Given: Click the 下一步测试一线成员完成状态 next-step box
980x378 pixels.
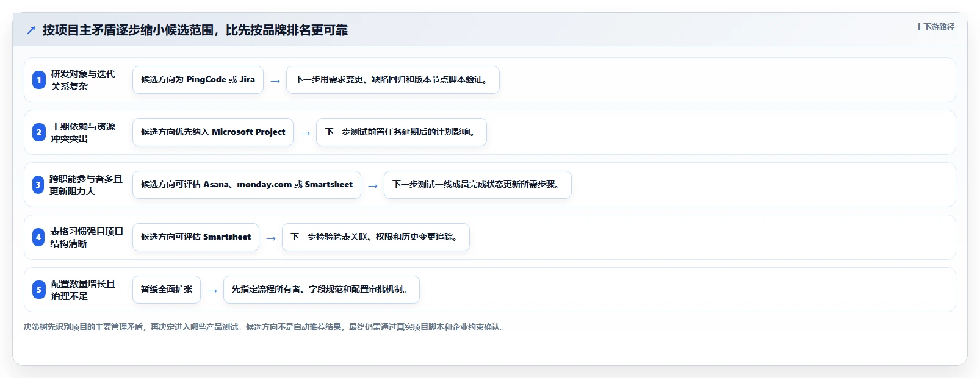Looking at the screenshot, I should 478,185.
